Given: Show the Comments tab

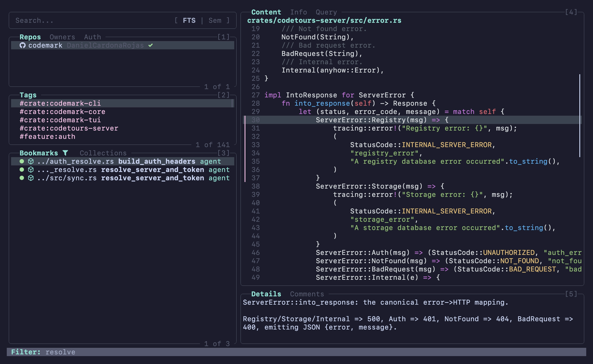Looking at the screenshot, I should 307,294.
